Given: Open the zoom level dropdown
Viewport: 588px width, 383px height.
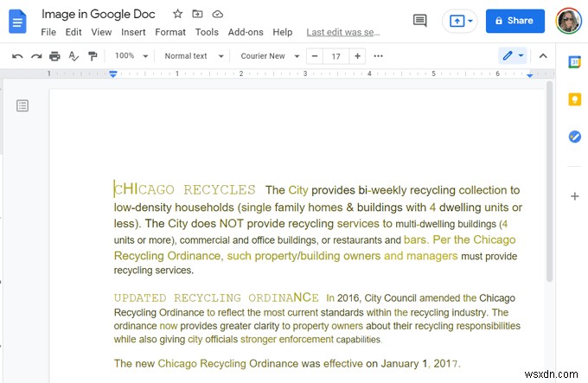Looking at the screenshot, I should (131, 56).
